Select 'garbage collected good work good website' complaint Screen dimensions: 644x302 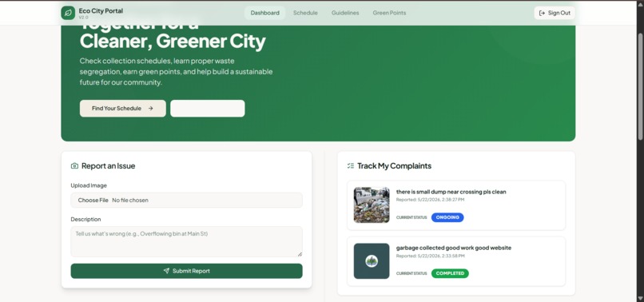(454, 248)
